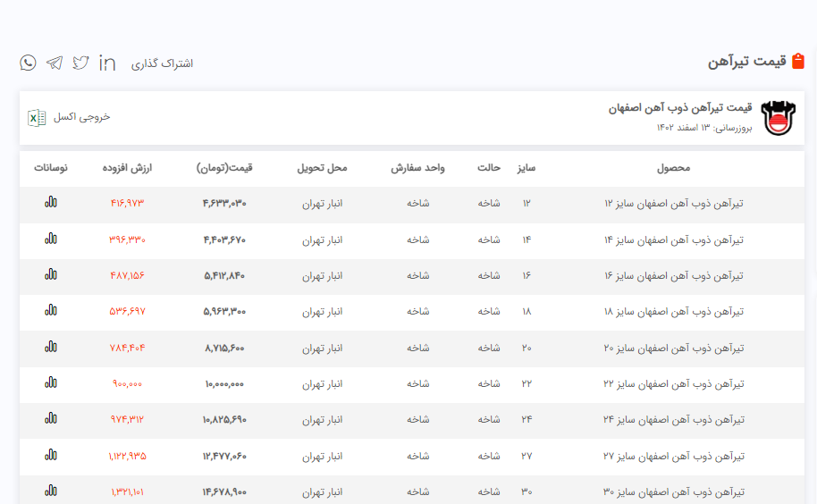Click the Esfahan Steel company logo

[776, 117]
